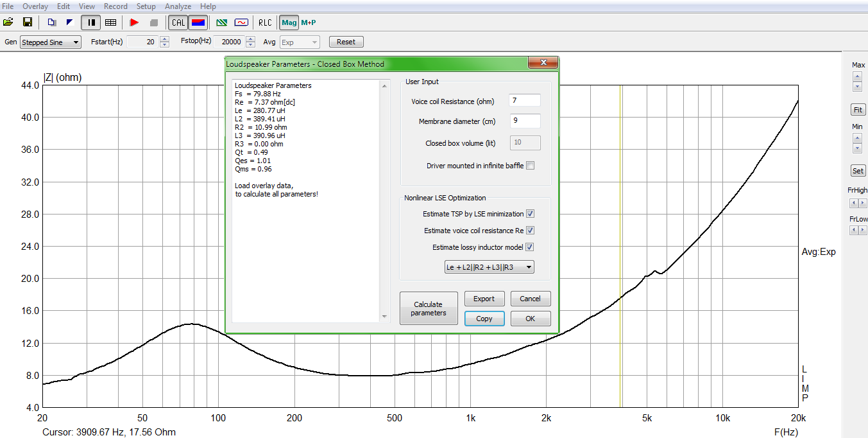The height and width of the screenshot is (438, 868).
Task: Click the copy pages toolbar icon
Action: [x=52, y=22]
